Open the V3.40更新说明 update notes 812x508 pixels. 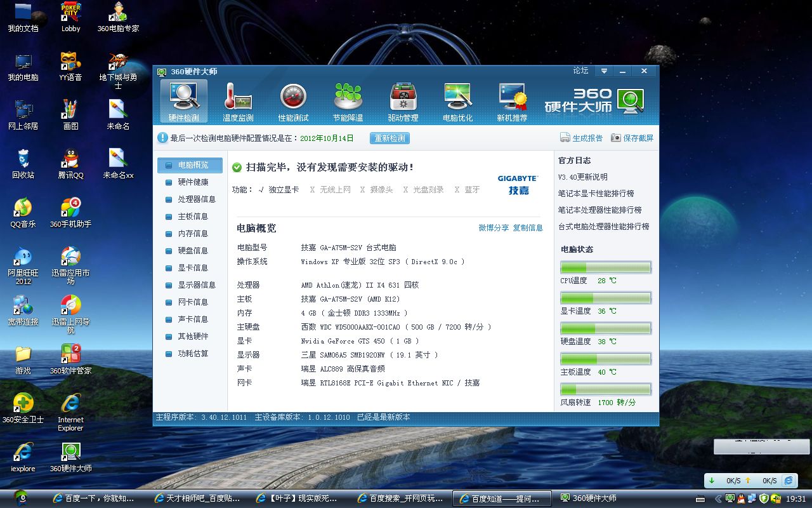coord(583,177)
